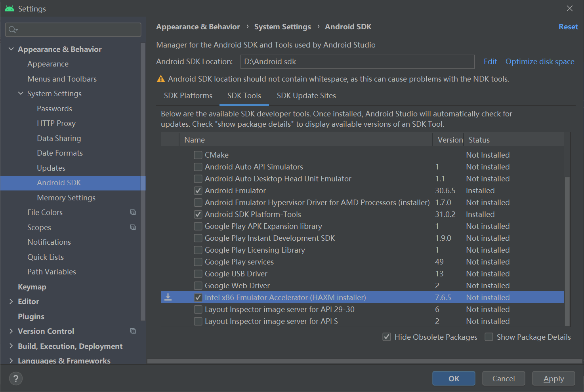The height and width of the screenshot is (392, 584).
Task: Open Menus and Toolbars settings
Action: coord(62,79)
